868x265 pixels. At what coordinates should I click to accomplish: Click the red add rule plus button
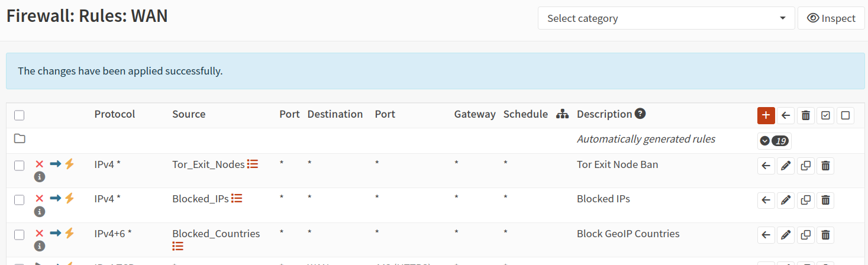[x=766, y=115]
